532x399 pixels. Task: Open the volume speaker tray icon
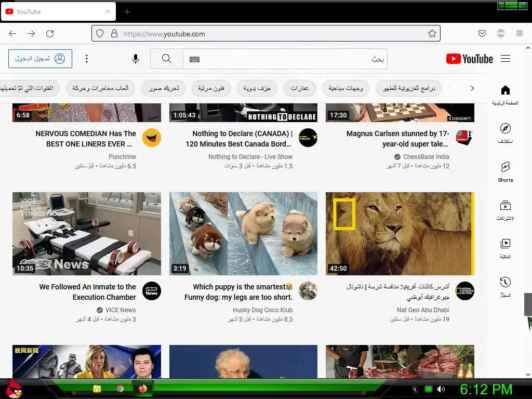(x=441, y=389)
